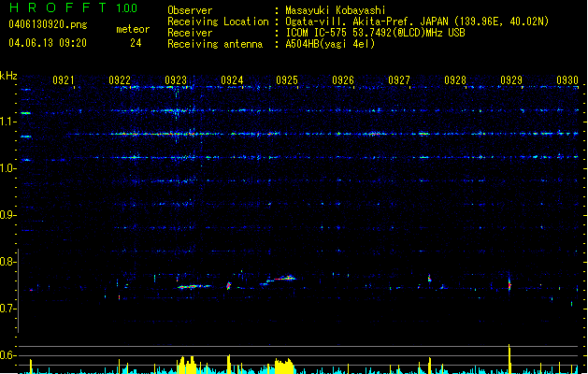The width and height of the screenshot is (588, 374).
Task: Click the bright meteor echo at 0929
Action: point(509,283)
